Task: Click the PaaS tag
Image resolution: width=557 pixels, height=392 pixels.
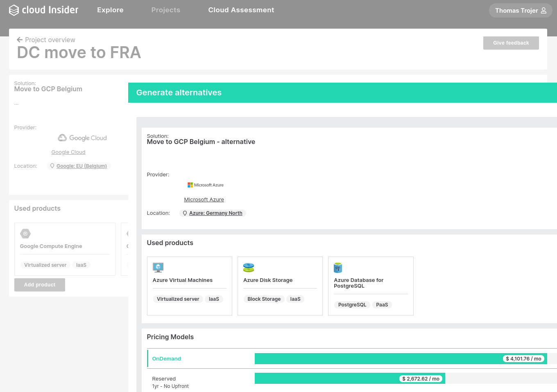Action: (x=382, y=305)
